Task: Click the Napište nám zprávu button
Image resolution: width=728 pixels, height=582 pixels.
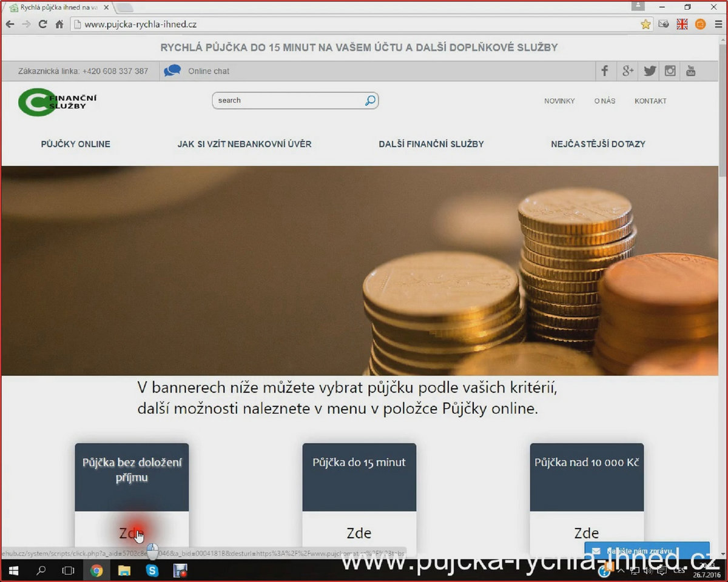Action: coord(647,551)
